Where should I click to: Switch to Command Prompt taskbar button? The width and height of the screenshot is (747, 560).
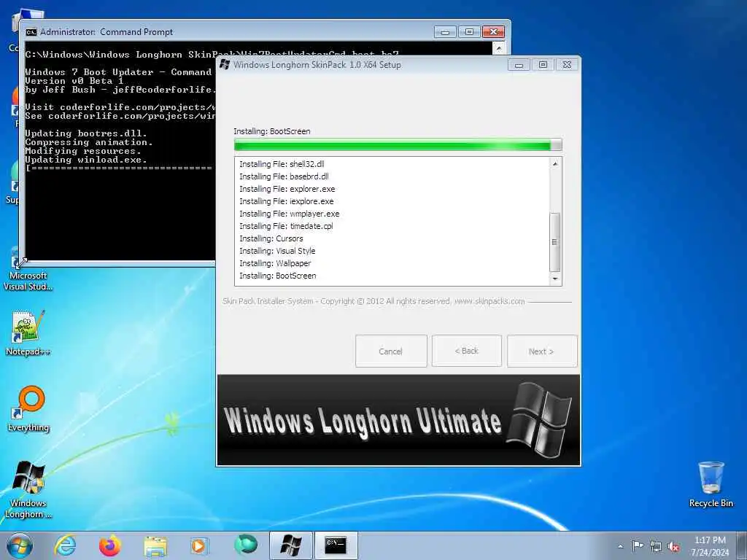point(336,545)
